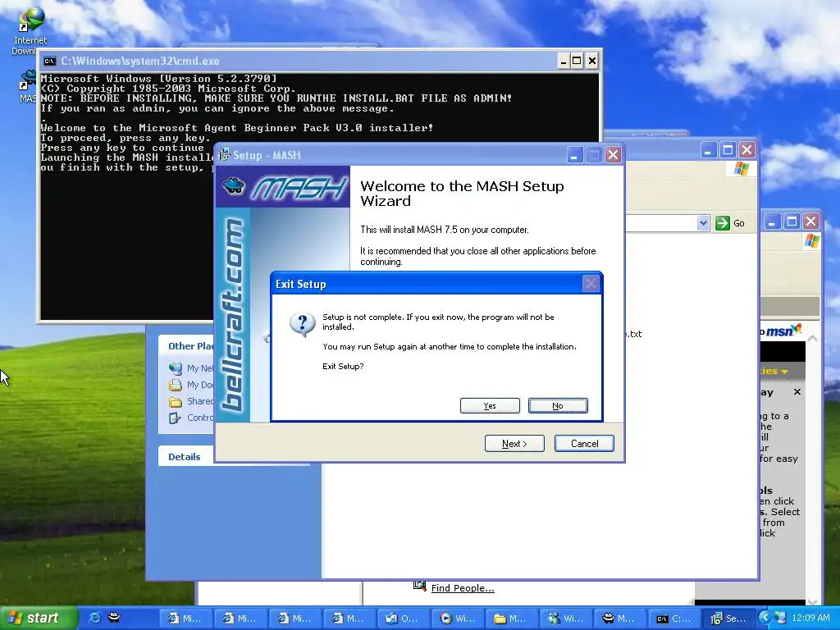The height and width of the screenshot is (630, 840).
Task: Click system tray network icon
Action: click(780, 618)
